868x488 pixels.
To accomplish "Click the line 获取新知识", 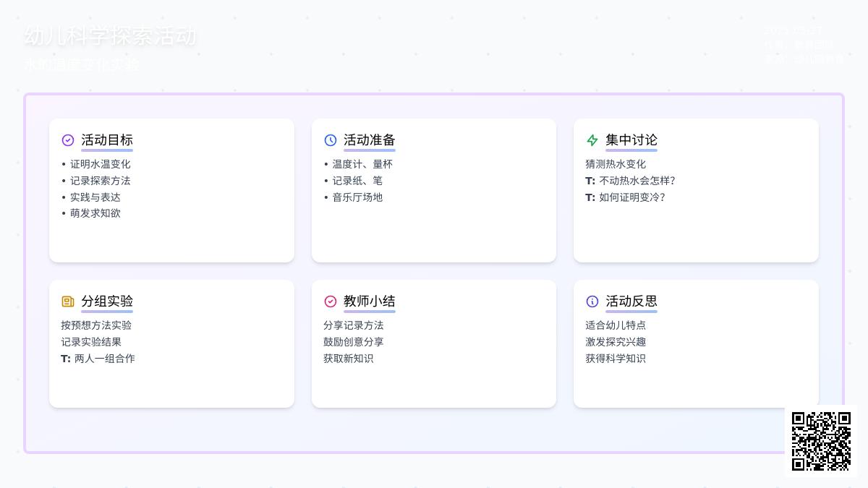I will click(349, 359).
